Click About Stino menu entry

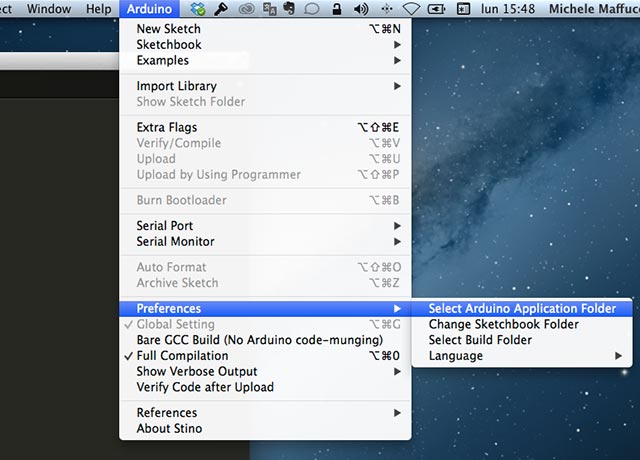(x=169, y=429)
